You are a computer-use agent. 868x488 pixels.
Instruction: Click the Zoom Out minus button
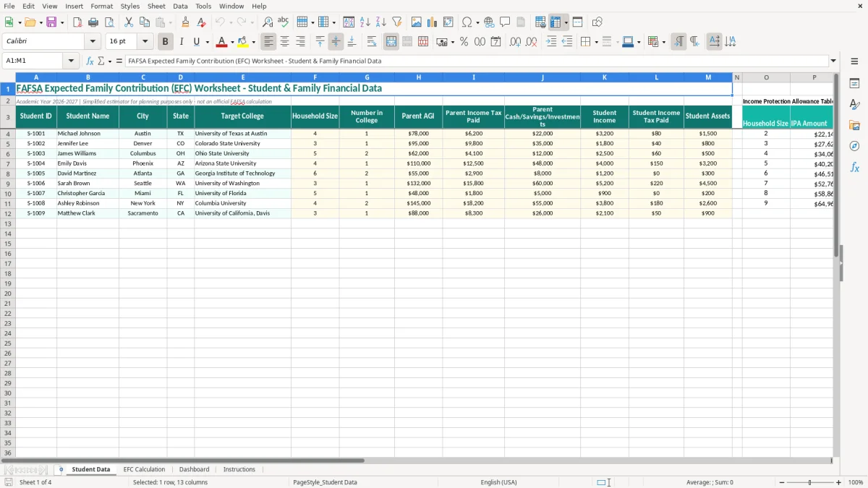pyautogui.click(x=782, y=482)
